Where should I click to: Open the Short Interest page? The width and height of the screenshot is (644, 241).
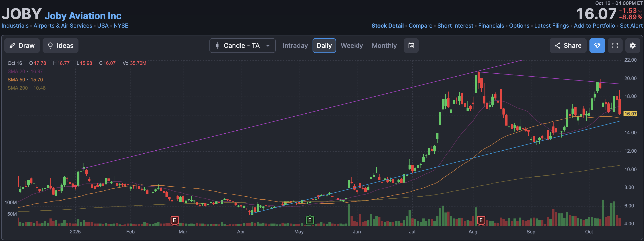[x=455, y=26]
